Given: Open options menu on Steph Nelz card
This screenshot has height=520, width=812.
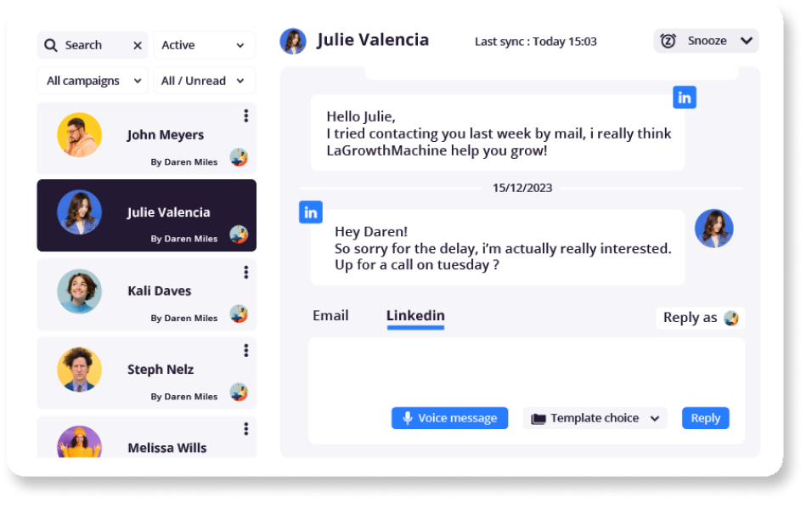Looking at the screenshot, I should pos(246,351).
